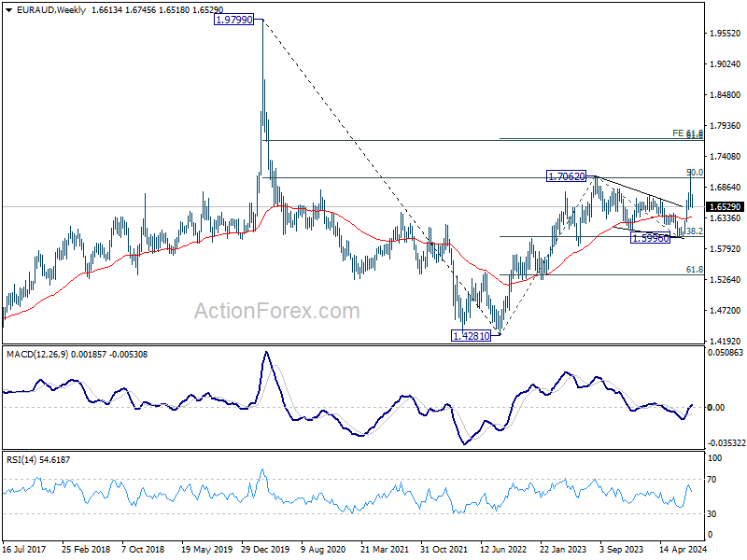
Task: Select the 1.97990 high price label
Action: [x=234, y=20]
